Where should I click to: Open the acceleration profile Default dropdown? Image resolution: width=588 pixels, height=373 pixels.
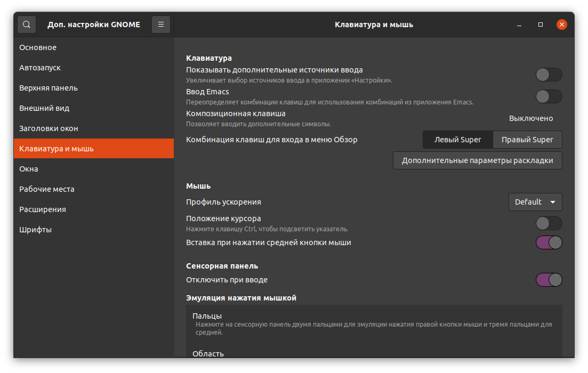pyautogui.click(x=535, y=202)
